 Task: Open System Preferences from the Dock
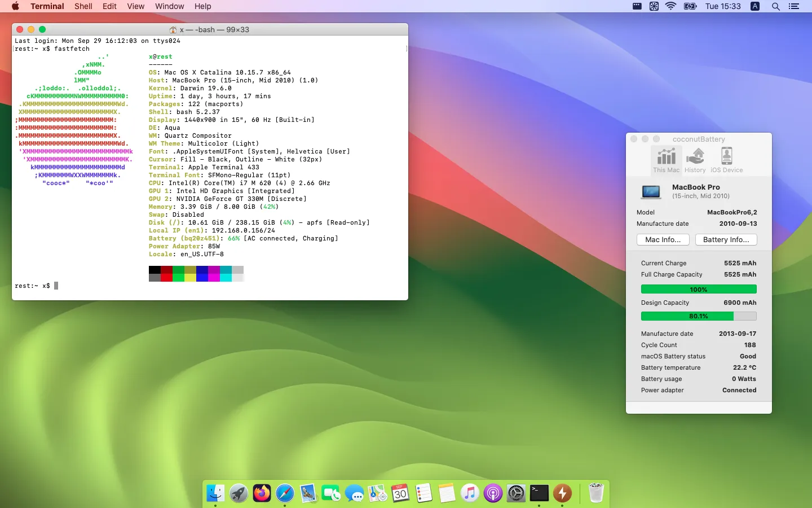[516, 493]
